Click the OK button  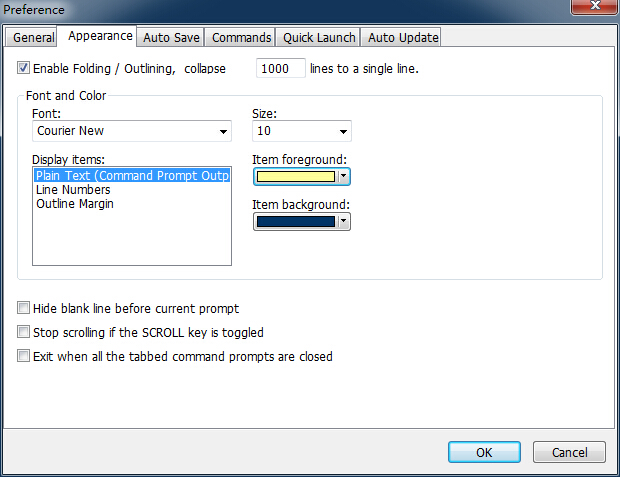tap(484, 452)
